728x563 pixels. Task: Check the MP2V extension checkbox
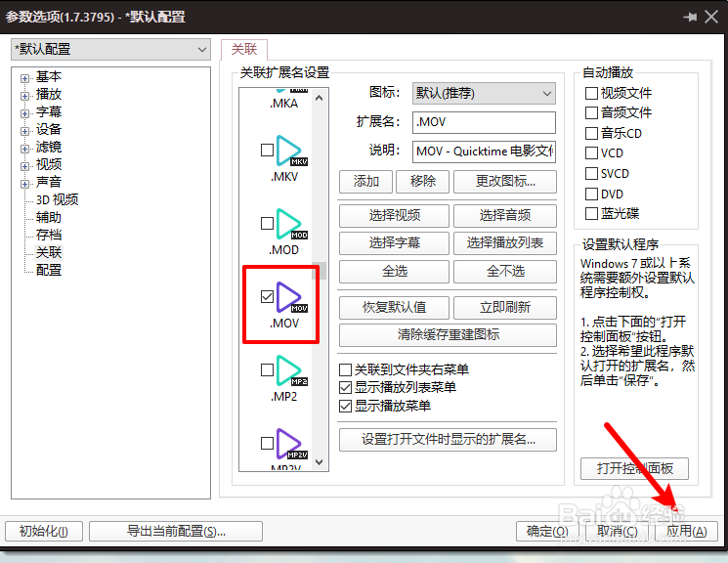click(x=267, y=443)
